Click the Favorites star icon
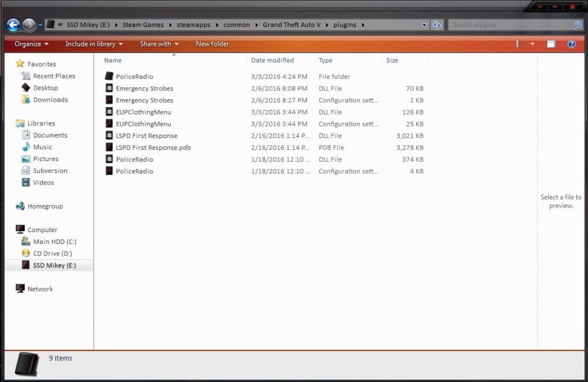 click(x=20, y=63)
